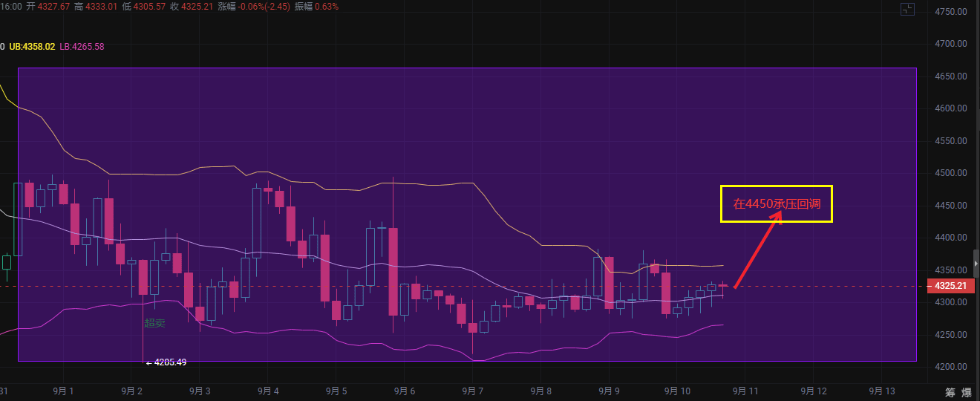980x401 pixels.
Task: Click the 9月 13 date label
Action: pos(882,391)
